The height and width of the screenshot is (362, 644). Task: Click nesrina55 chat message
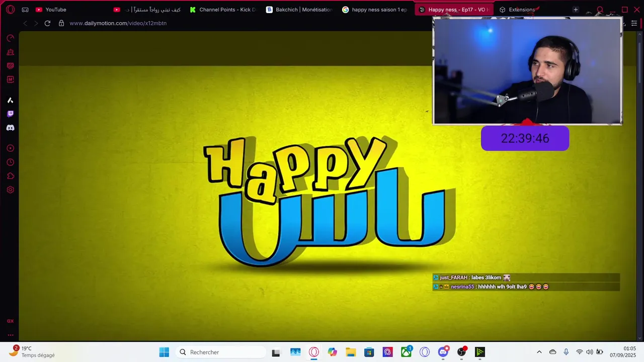tap(526, 287)
